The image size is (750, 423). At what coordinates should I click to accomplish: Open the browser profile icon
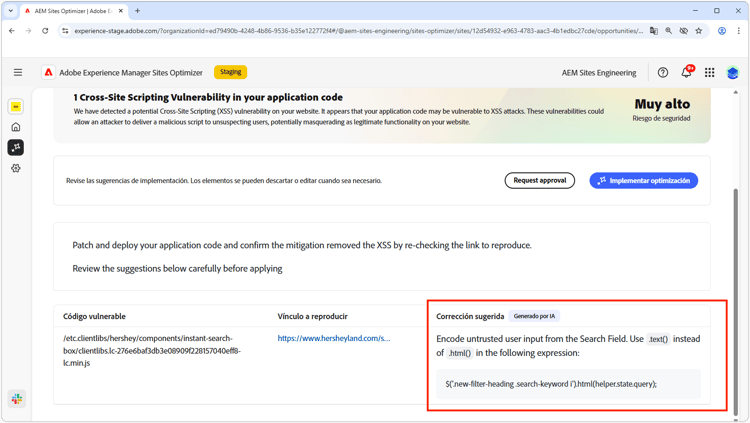(722, 31)
